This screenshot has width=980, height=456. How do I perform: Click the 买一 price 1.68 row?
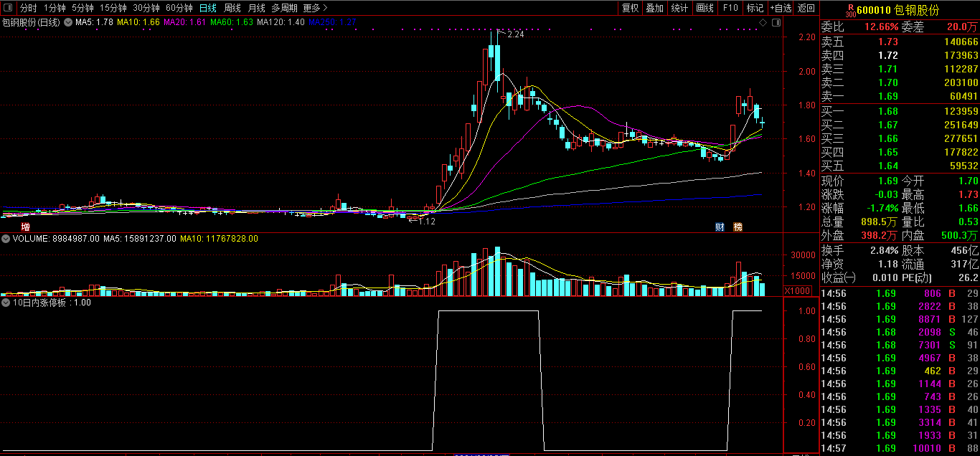click(x=900, y=111)
